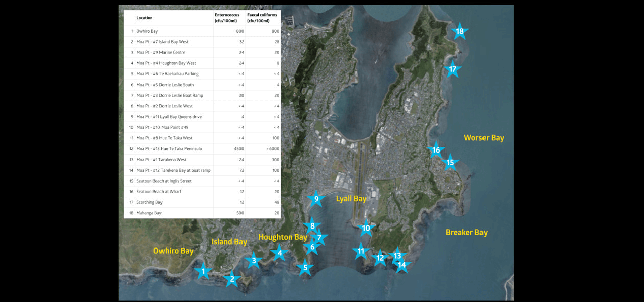Viewport: 644px width, 302px height.
Task: Click the Faecal coliforms column header
Action: click(x=262, y=18)
